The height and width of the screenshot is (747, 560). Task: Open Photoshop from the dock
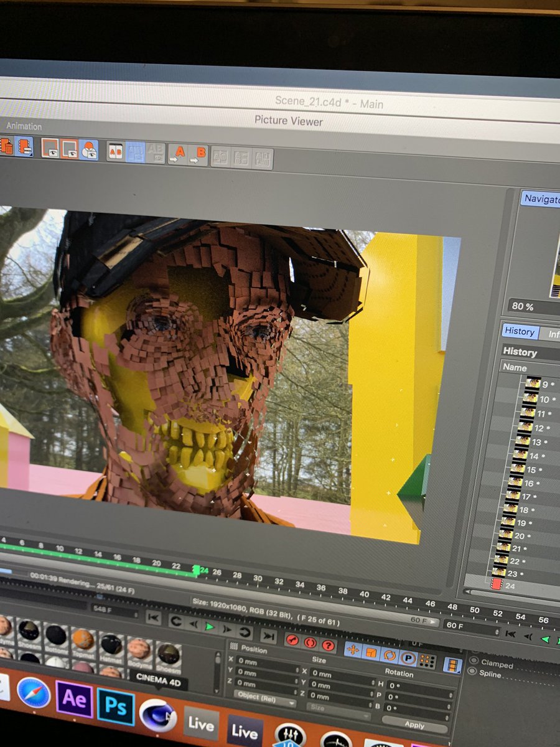click(x=116, y=707)
